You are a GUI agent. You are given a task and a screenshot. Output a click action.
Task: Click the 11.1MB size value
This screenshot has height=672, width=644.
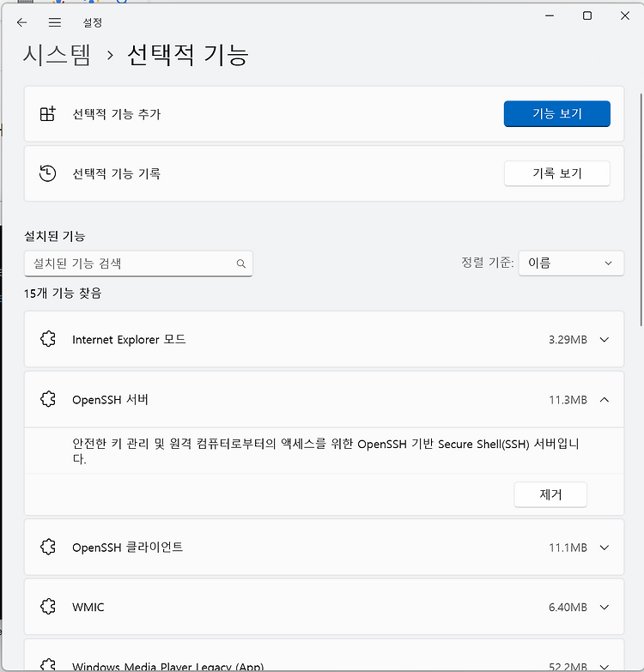(x=568, y=548)
